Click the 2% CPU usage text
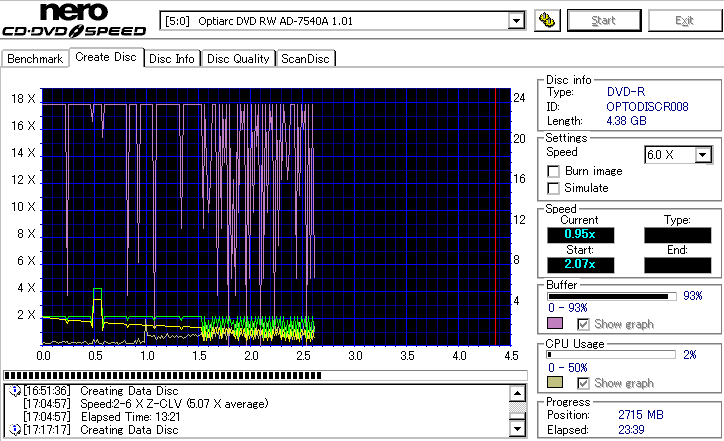 click(690, 355)
